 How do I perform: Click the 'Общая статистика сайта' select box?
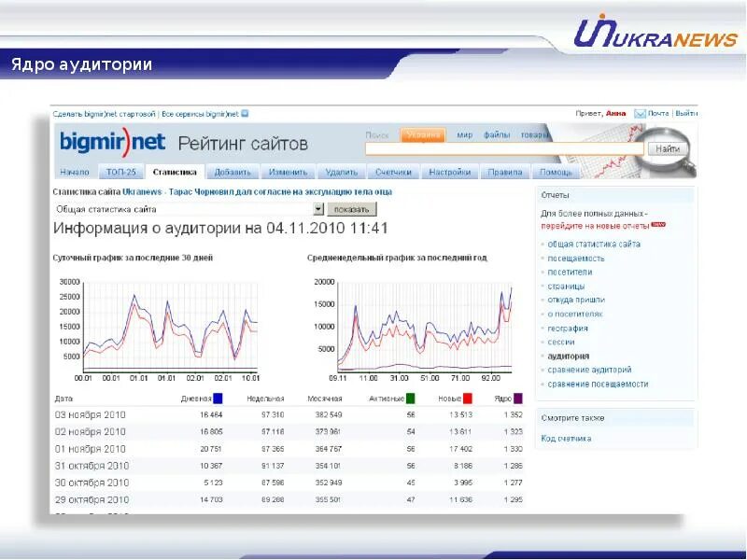(189, 209)
